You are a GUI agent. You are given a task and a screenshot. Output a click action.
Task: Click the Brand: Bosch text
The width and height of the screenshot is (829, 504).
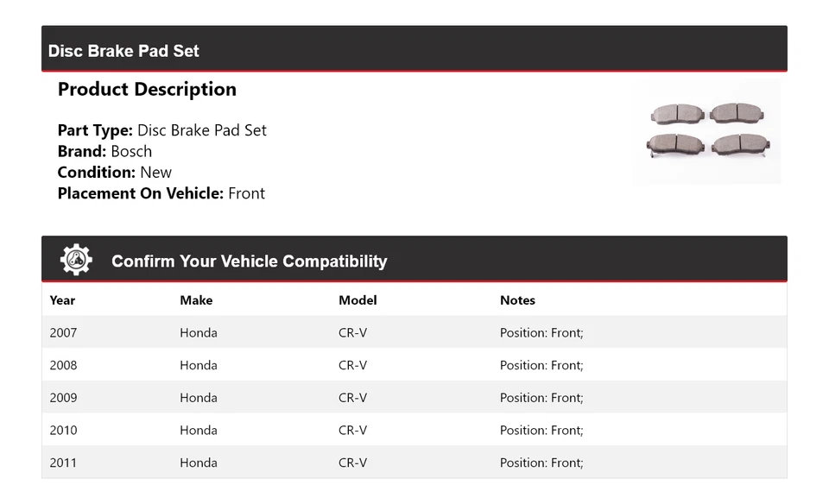(104, 151)
